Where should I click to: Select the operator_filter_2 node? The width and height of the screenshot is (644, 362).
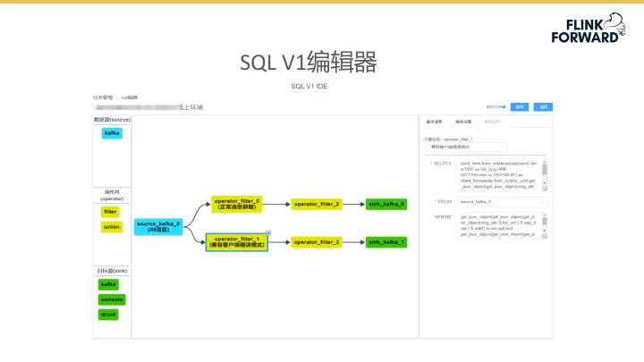coord(317,204)
